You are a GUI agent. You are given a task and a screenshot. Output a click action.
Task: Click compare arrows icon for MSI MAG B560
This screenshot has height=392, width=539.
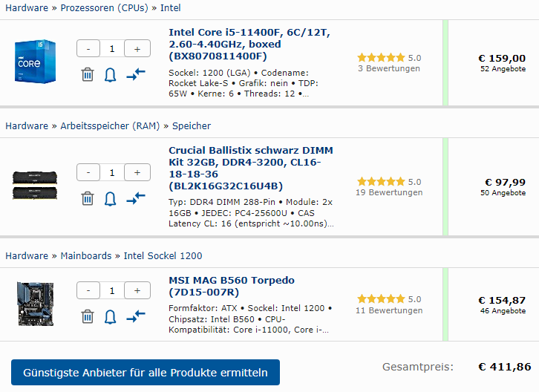tap(136, 316)
